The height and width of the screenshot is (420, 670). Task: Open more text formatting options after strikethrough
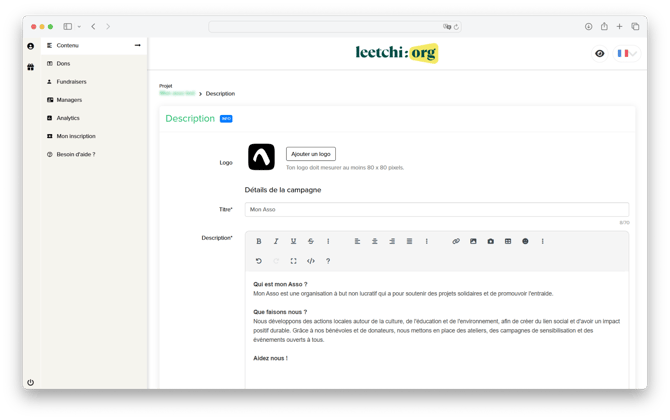click(x=328, y=241)
